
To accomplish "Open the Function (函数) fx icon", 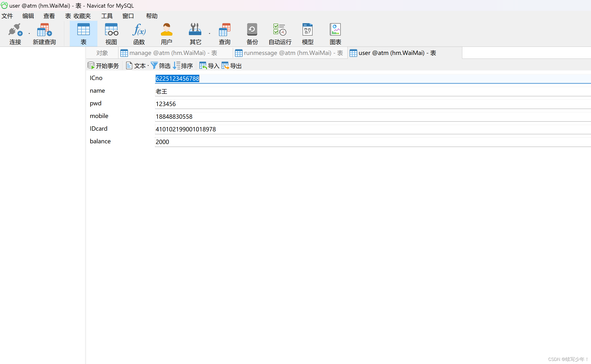I will (139, 33).
